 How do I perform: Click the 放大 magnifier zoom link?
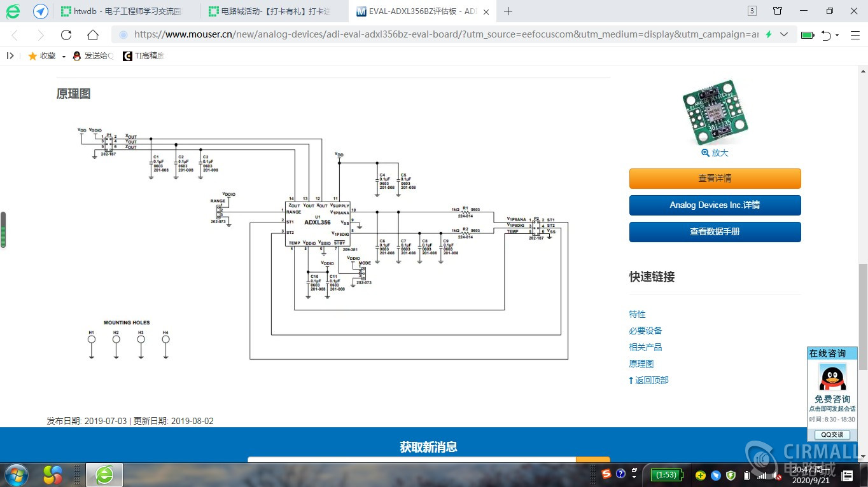[715, 153]
